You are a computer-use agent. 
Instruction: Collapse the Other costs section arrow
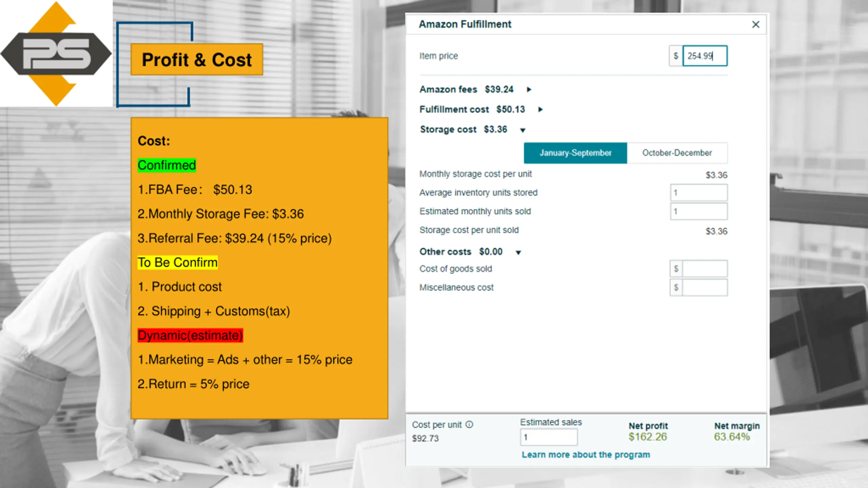(x=518, y=252)
